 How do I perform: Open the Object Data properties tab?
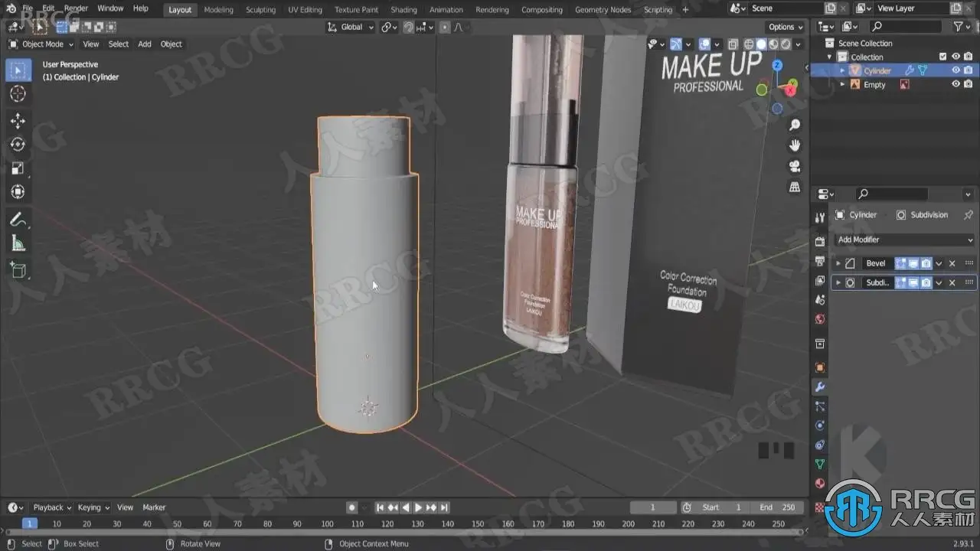click(x=820, y=464)
